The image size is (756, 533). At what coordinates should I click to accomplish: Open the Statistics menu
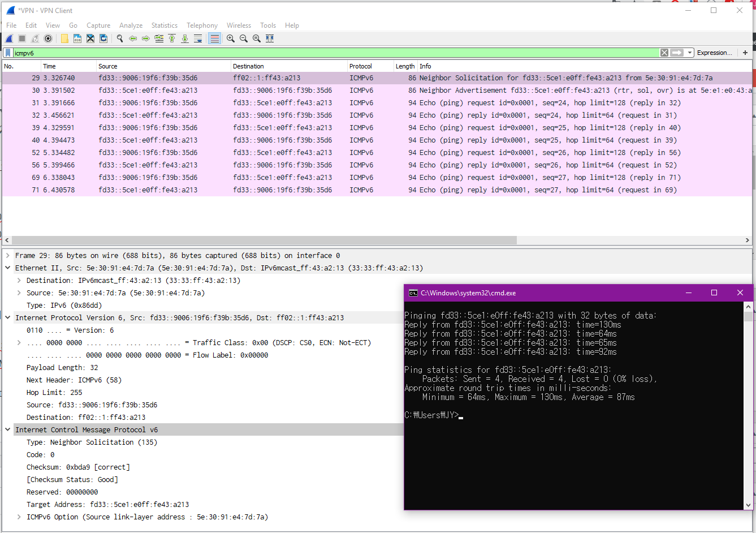point(165,25)
